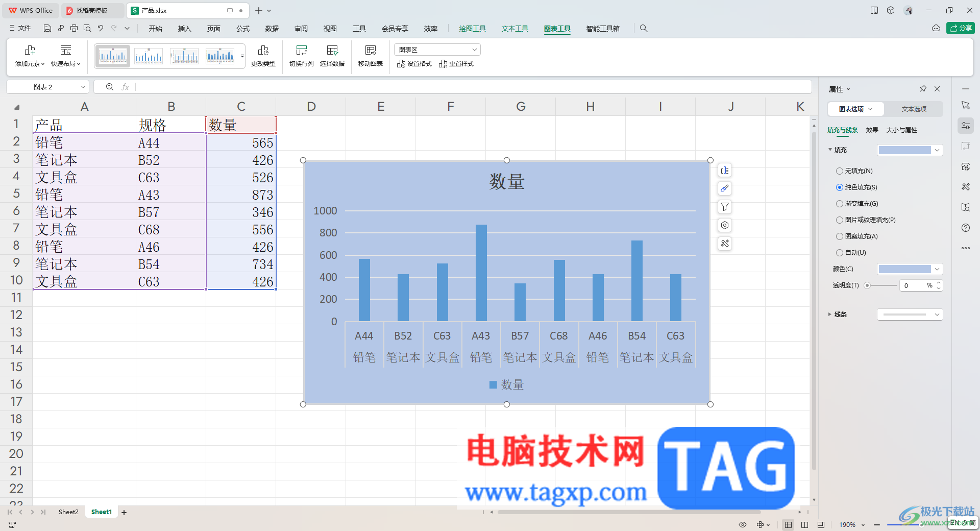Open the fill preset color dropdown
The image size is (980, 531).
910,150
